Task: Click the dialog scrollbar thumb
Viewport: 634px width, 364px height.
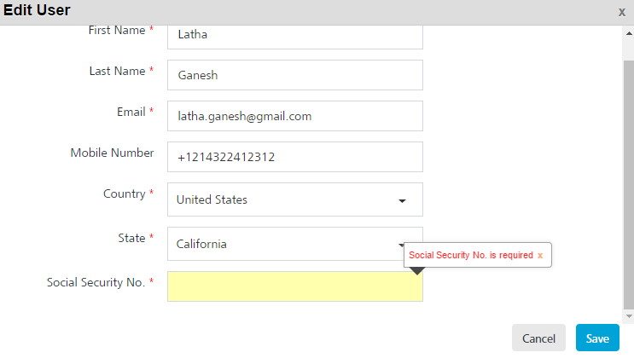Action: point(629,185)
